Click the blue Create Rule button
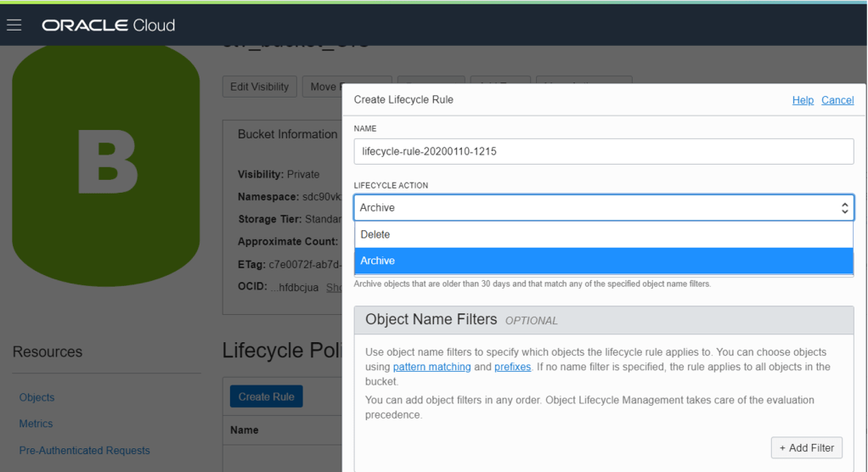Screen dimensions: 868x472 click(266, 396)
